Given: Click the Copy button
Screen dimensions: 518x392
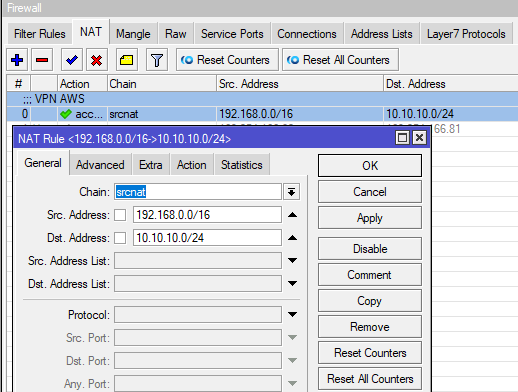Looking at the screenshot, I should (370, 301).
